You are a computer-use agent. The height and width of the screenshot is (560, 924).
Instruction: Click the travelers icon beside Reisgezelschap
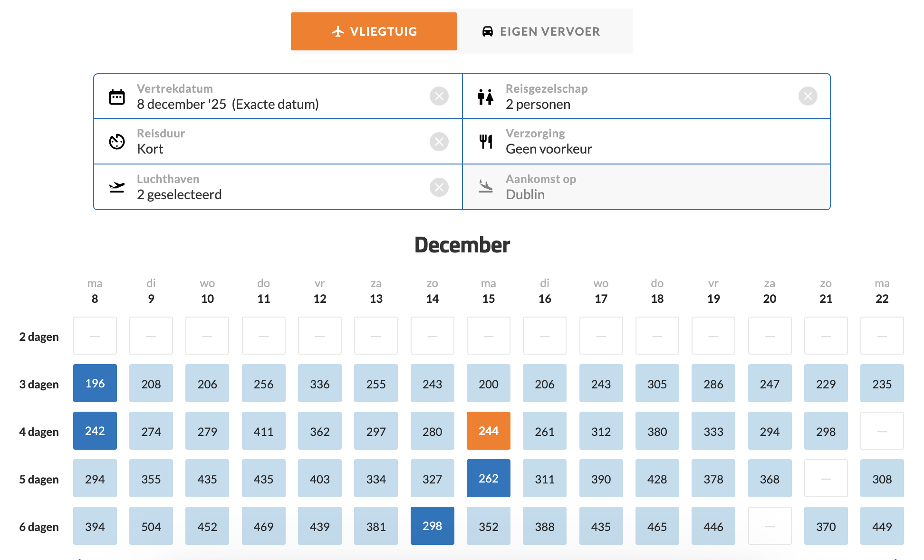(x=486, y=97)
